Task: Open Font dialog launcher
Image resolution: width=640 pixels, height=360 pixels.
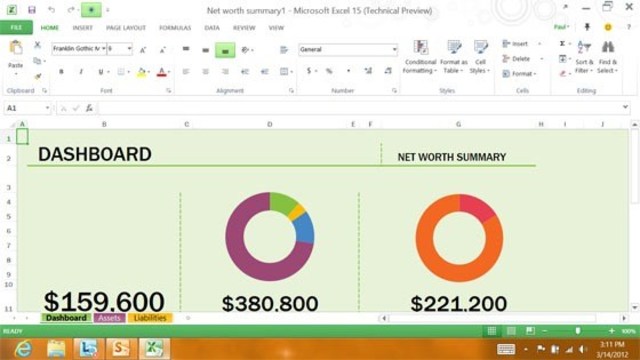Action: [x=168, y=91]
